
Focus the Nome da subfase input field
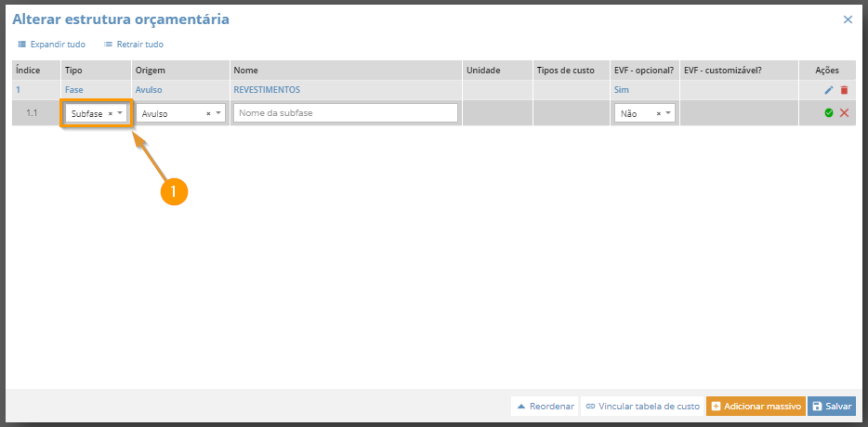click(346, 113)
